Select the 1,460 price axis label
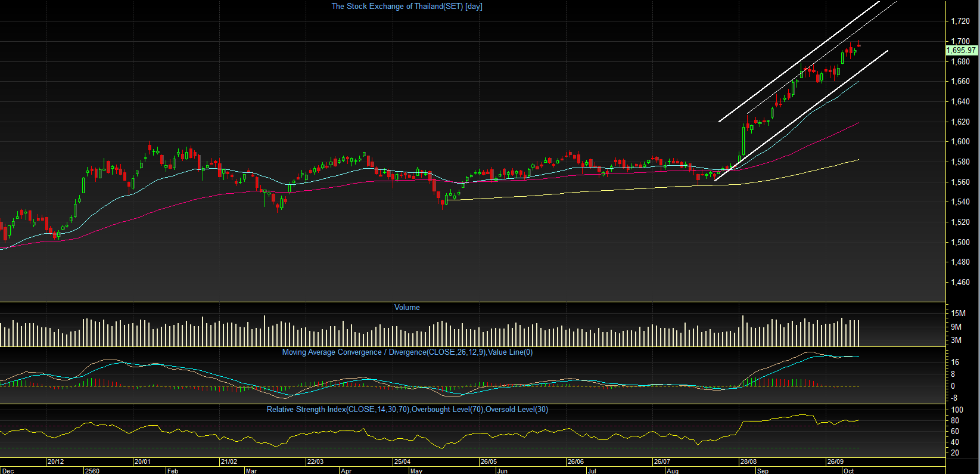This screenshot has height=474, width=980. (960, 283)
